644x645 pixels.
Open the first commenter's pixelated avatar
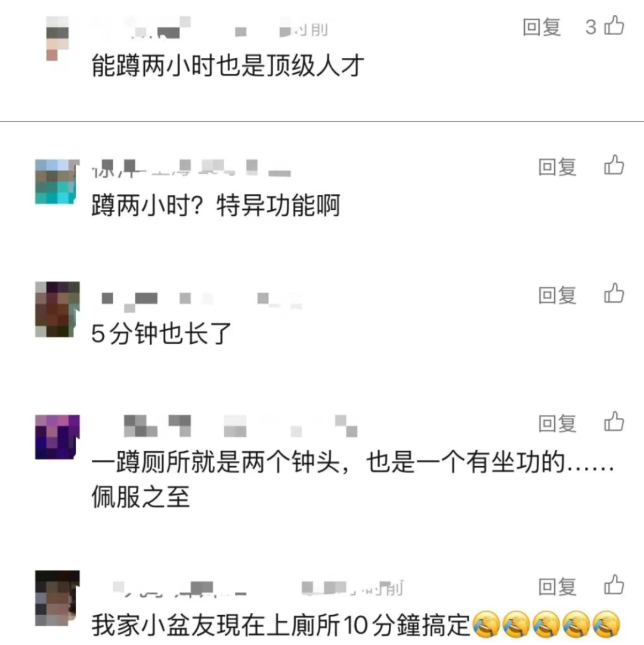pos(57,39)
